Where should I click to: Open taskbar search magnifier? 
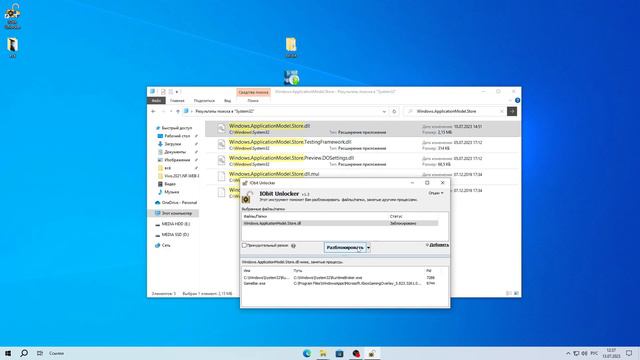24,353
